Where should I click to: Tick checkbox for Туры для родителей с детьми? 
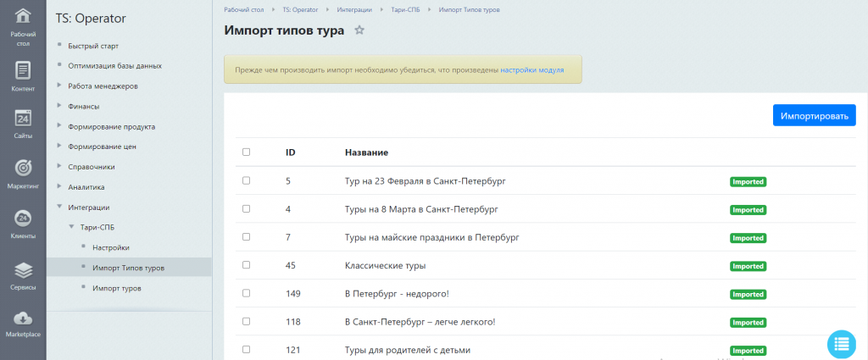click(247, 350)
